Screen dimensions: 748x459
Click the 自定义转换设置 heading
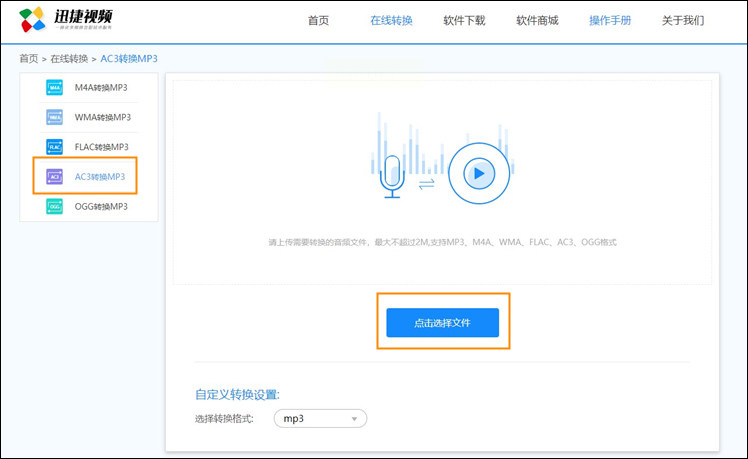click(x=237, y=395)
